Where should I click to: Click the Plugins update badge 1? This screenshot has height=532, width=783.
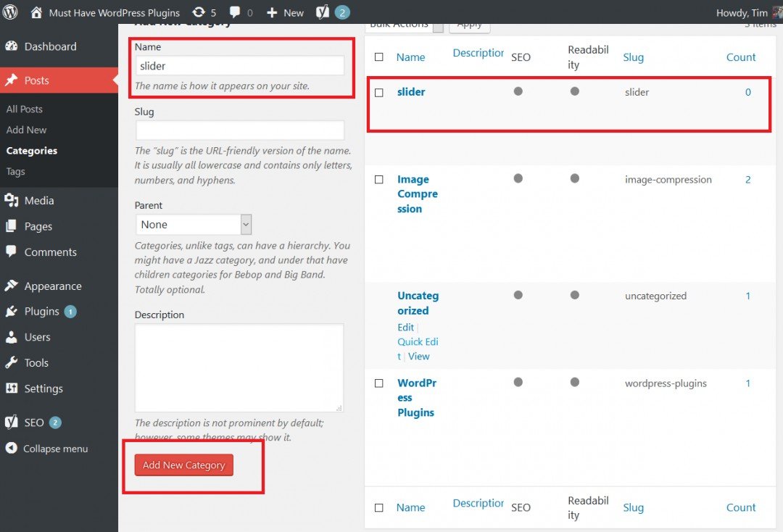70,312
